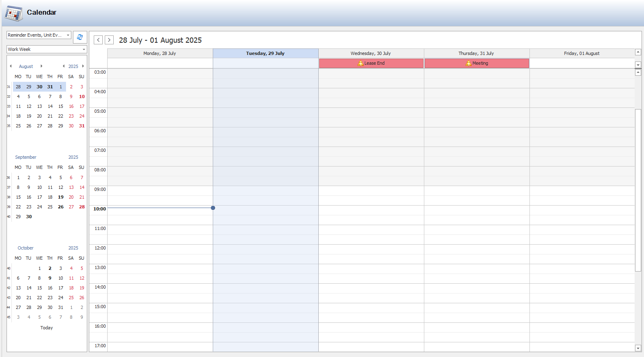The width and height of the screenshot is (644, 357).
Task: Click the vertical scrollbar thumb in the schedule
Action: pos(638,190)
